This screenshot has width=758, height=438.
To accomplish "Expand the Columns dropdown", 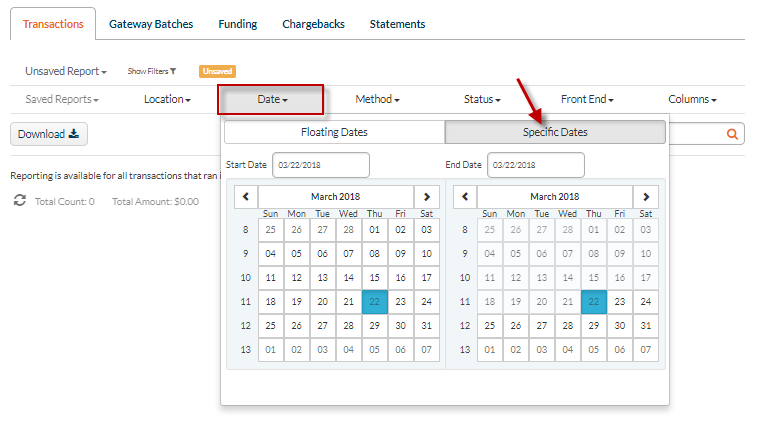I will pyautogui.click(x=692, y=99).
